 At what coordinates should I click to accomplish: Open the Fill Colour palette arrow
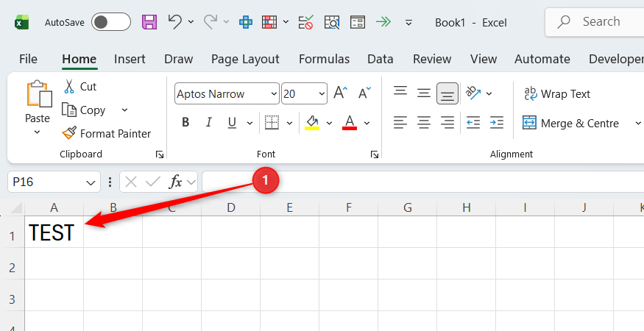pyautogui.click(x=329, y=123)
